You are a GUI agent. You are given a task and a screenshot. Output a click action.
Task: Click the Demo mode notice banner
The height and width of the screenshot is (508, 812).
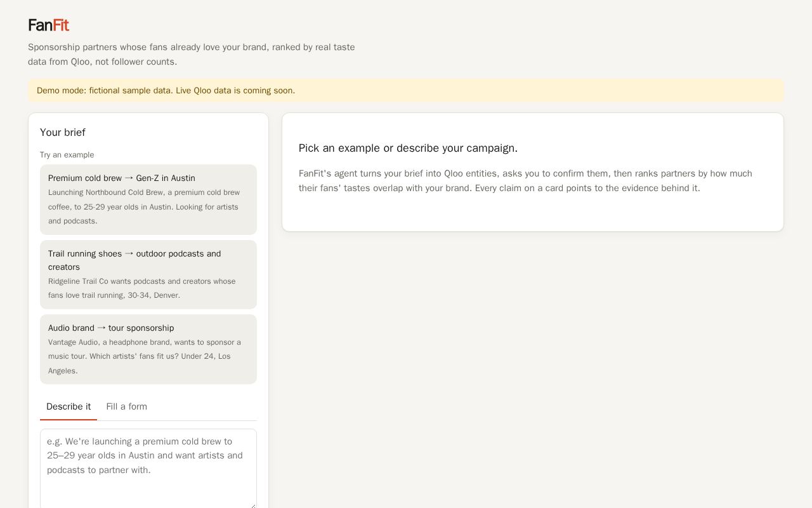point(406,90)
